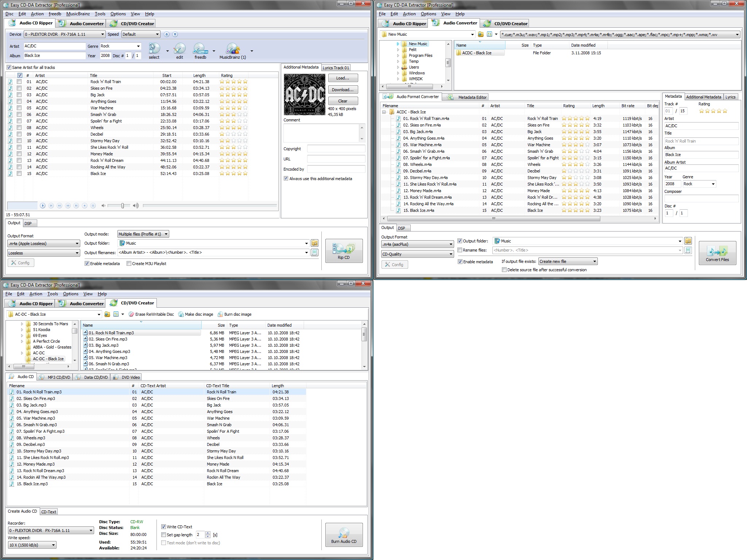The height and width of the screenshot is (560, 747).
Task: Enable Create M3U Playlist checkbox
Action: pyautogui.click(x=129, y=264)
